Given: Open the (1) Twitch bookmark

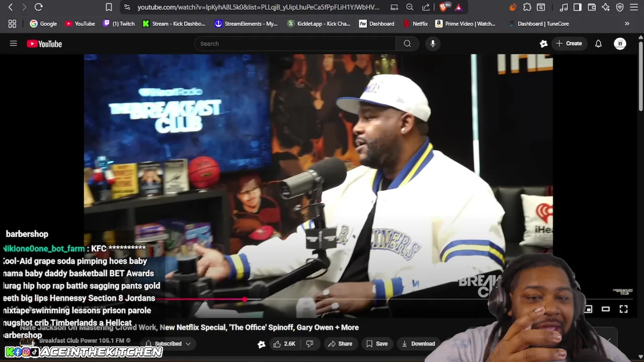Looking at the screenshot, I should pyautogui.click(x=119, y=24).
